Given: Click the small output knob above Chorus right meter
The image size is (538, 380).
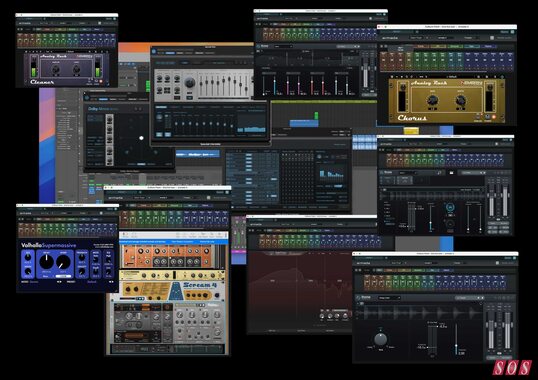Looking at the screenshot, I should pyautogui.click(x=490, y=88).
